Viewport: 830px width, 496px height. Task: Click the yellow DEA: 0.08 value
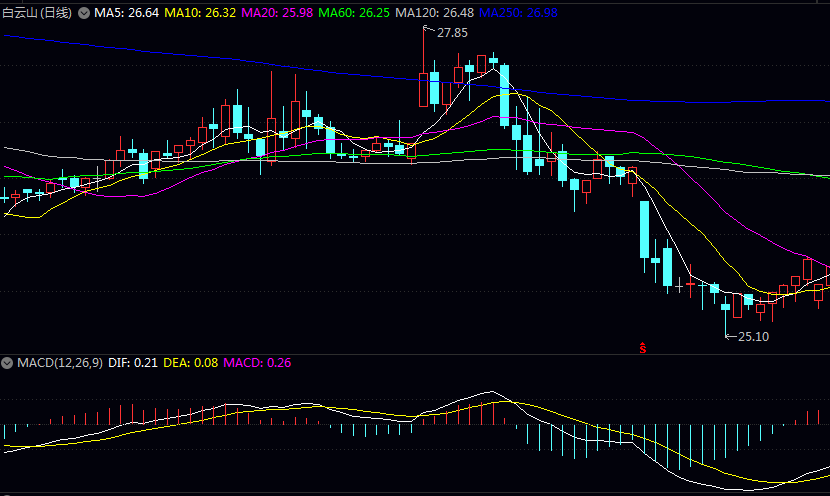tap(190, 363)
